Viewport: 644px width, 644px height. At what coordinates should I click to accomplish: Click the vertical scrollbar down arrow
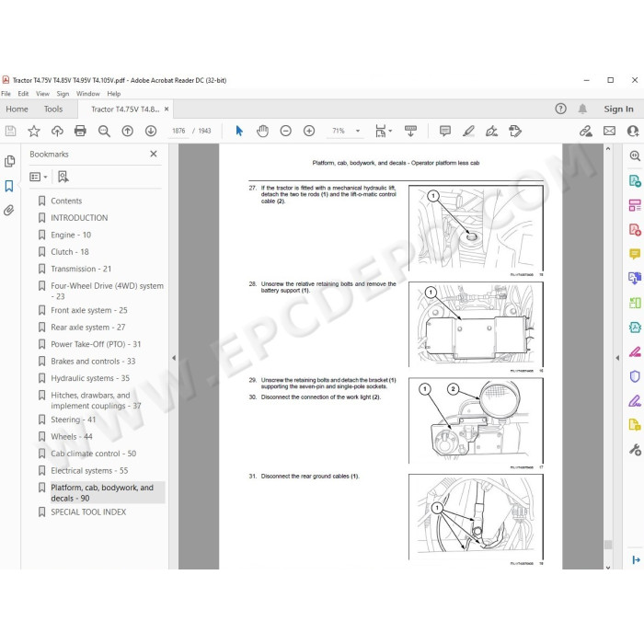pos(608,567)
